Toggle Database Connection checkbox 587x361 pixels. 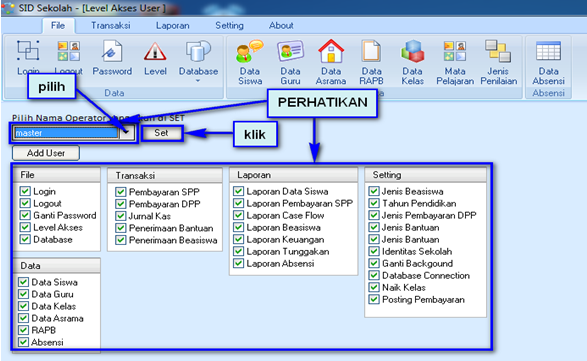[374, 275]
